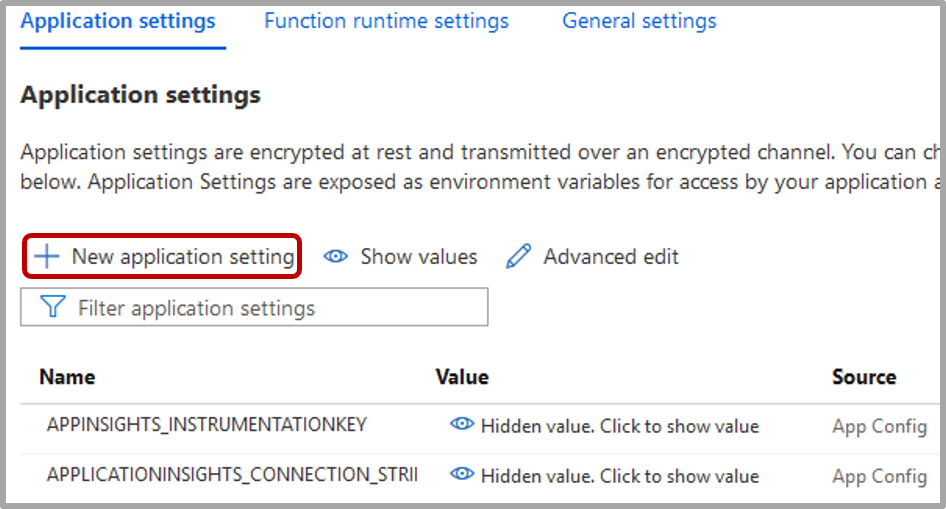Select the Application settings tab
Image resolution: width=946 pixels, height=509 pixels.
pyautogui.click(x=118, y=21)
